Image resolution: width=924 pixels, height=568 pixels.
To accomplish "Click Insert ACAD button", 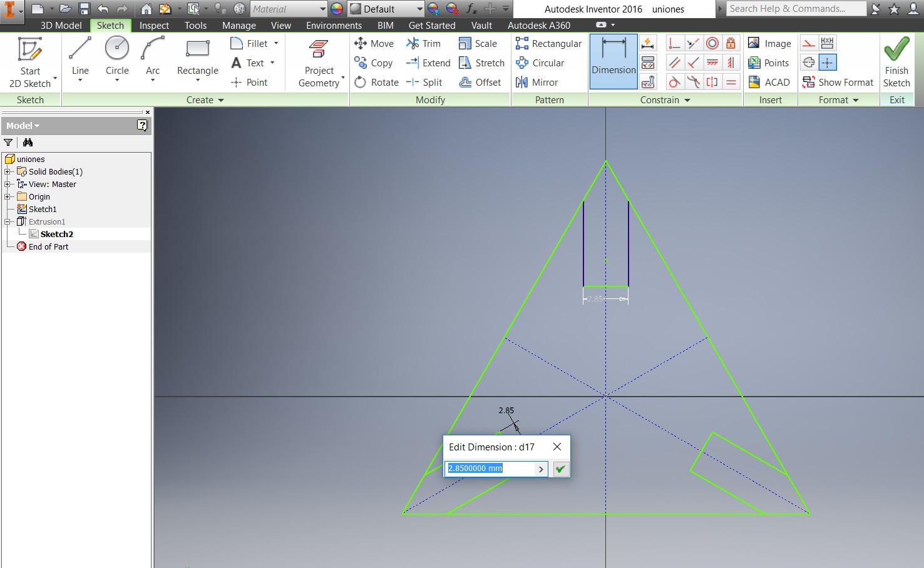I will (769, 82).
